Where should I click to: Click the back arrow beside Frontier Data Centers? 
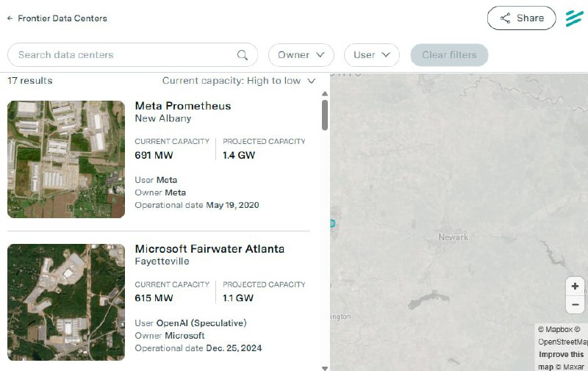tap(10, 18)
